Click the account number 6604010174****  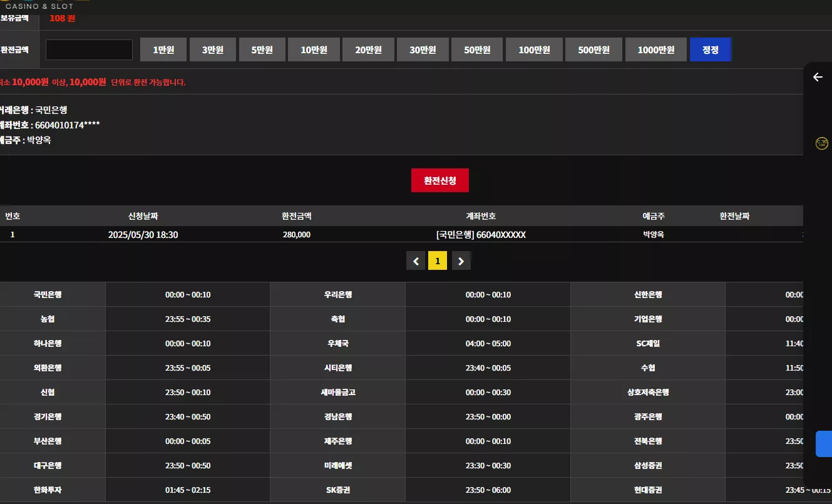(68, 125)
